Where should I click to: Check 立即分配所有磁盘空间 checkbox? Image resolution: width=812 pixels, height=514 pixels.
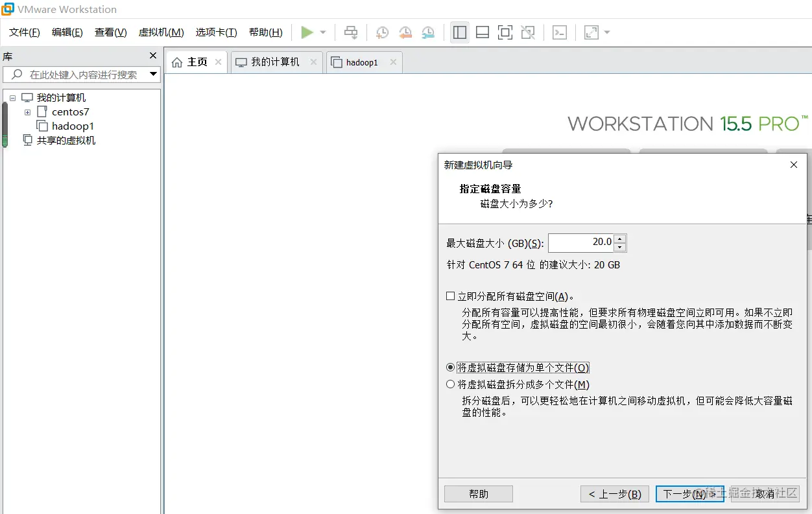[x=451, y=296]
